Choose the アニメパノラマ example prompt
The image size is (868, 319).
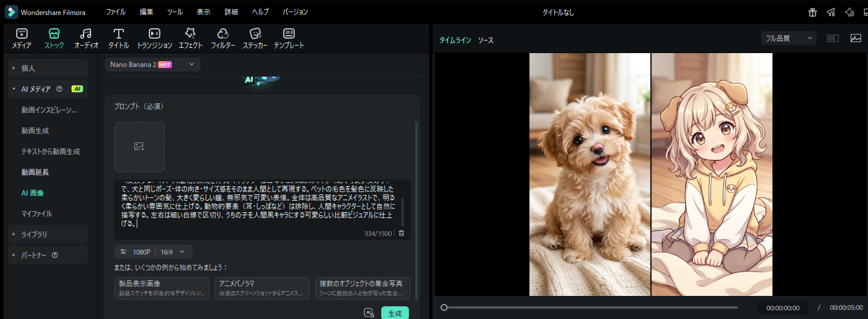pos(262,288)
